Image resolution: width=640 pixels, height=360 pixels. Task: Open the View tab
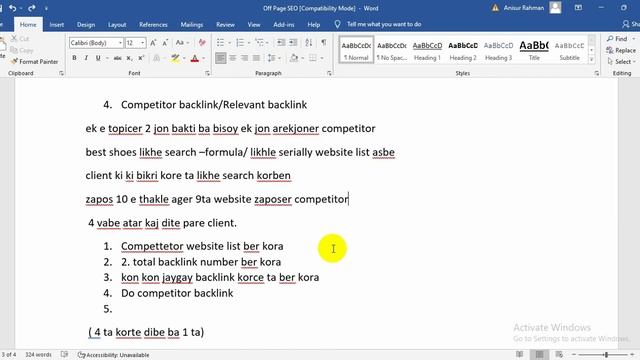tap(254, 24)
